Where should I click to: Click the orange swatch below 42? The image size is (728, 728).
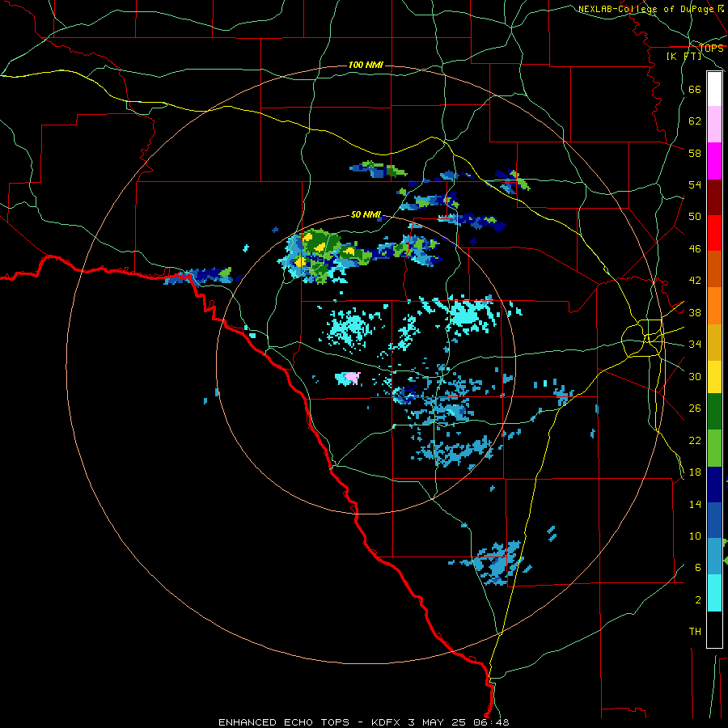tap(714, 306)
